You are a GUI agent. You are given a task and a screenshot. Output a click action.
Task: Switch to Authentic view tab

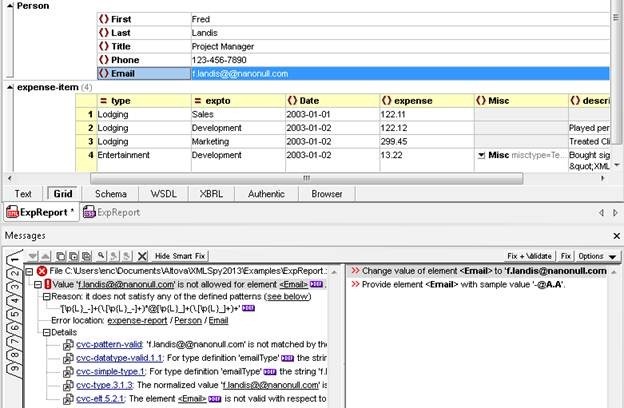[266, 194]
